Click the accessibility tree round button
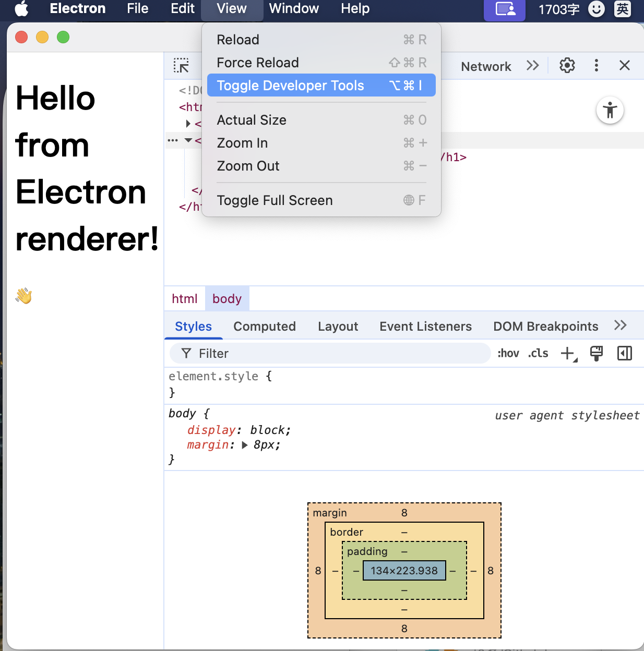This screenshot has width=644, height=651. [x=610, y=110]
